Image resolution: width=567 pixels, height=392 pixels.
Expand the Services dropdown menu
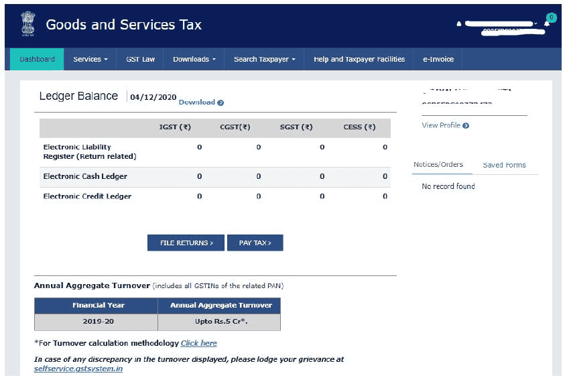[x=90, y=59]
